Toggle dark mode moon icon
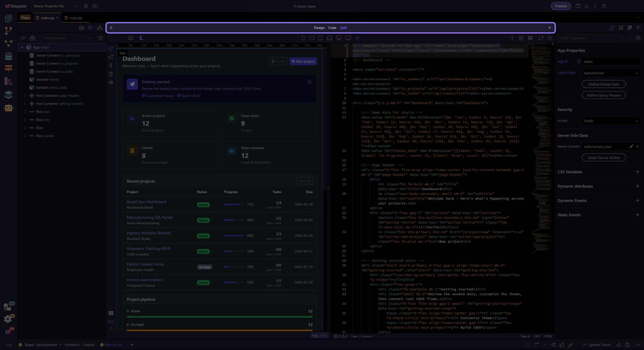Image resolution: width=644 pixels, height=350 pixels. pos(141,38)
